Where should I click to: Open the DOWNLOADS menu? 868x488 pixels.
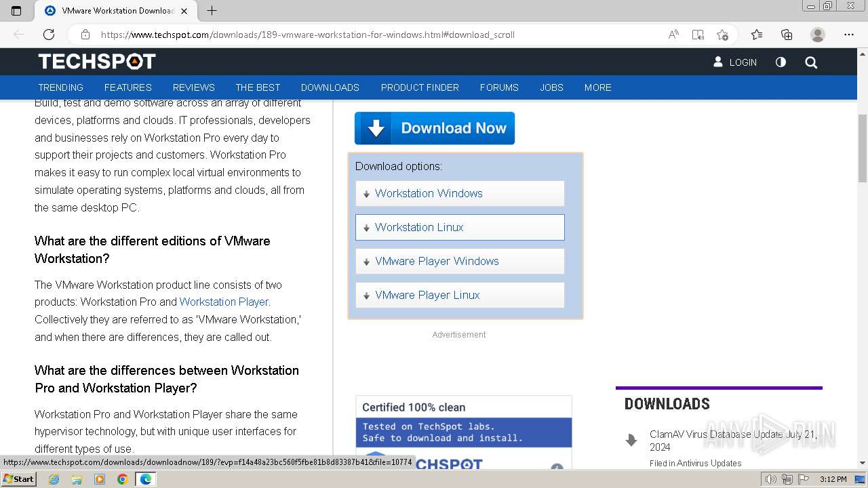[330, 87]
